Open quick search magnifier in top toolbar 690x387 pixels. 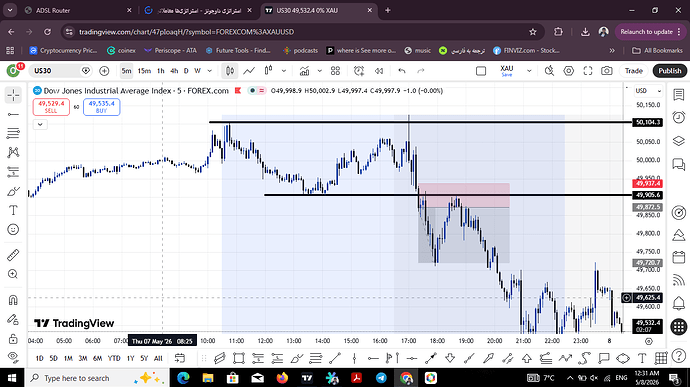(x=549, y=71)
